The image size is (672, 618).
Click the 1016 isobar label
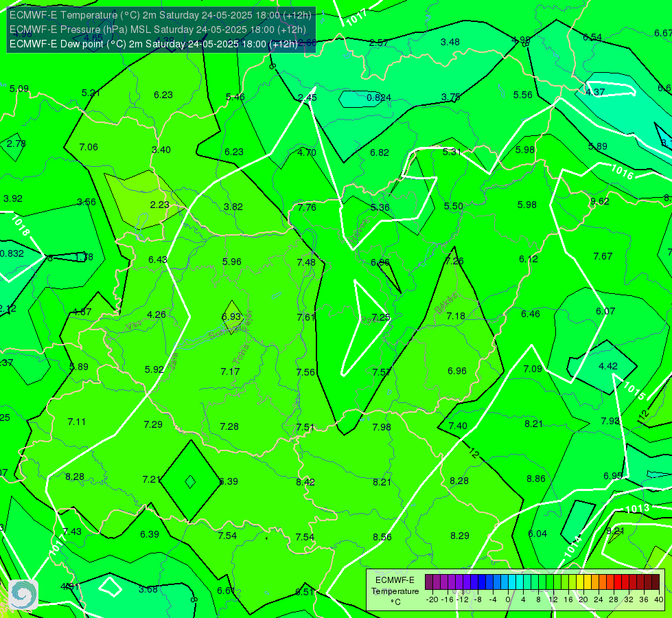click(622, 172)
